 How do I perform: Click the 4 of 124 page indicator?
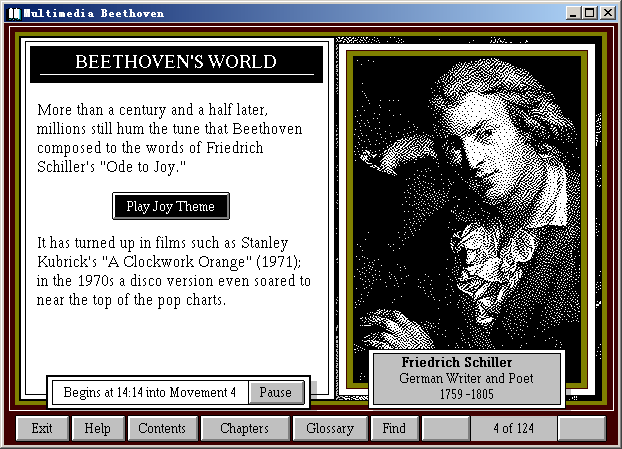point(514,428)
